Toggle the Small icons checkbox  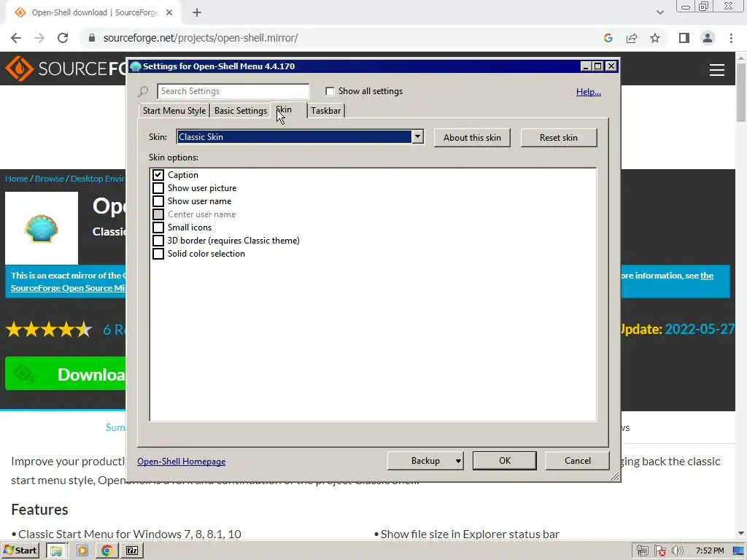158,227
